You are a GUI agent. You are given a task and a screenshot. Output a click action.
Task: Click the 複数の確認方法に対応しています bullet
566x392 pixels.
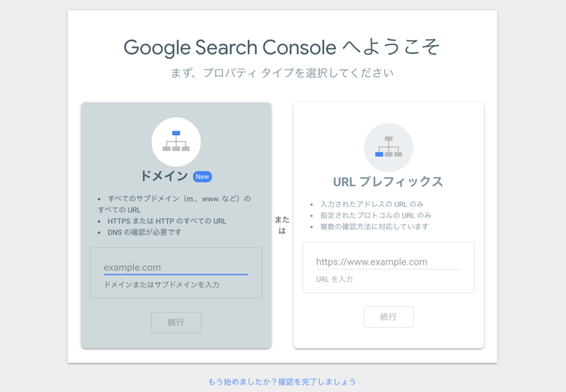click(x=374, y=226)
